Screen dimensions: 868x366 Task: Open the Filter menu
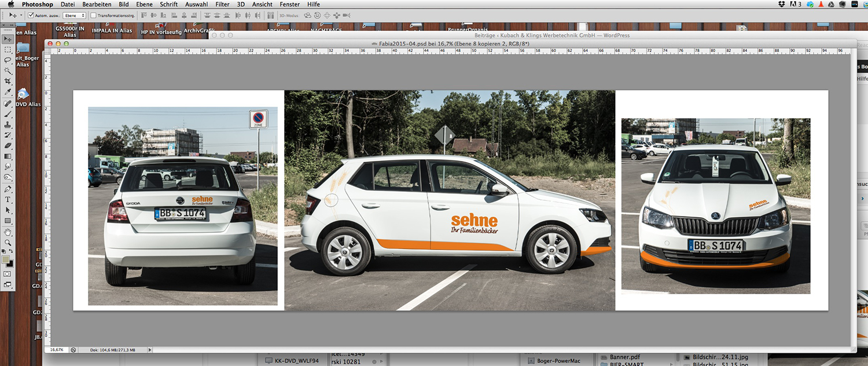tap(222, 4)
